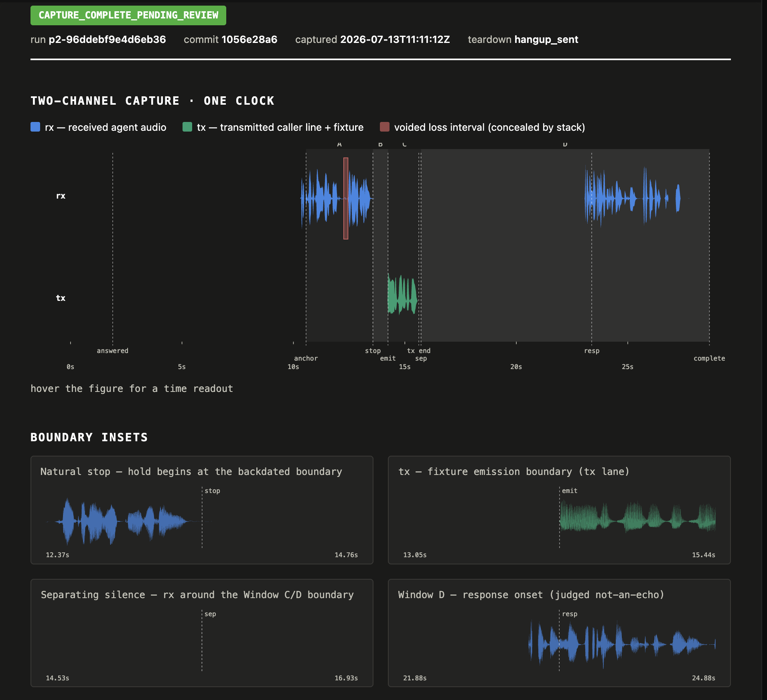
Task: Click the blue rx legend swatch
Action: tap(35, 127)
